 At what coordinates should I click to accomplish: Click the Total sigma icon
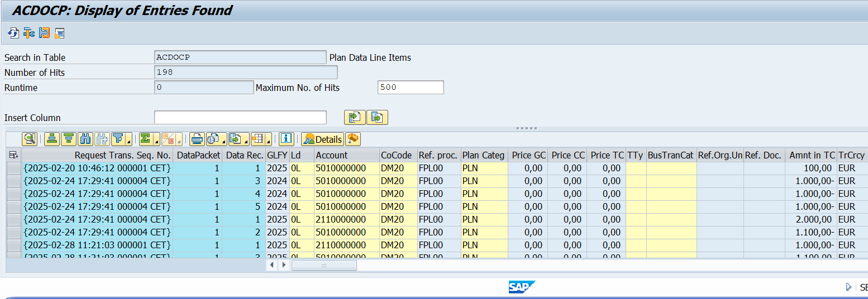tap(146, 139)
